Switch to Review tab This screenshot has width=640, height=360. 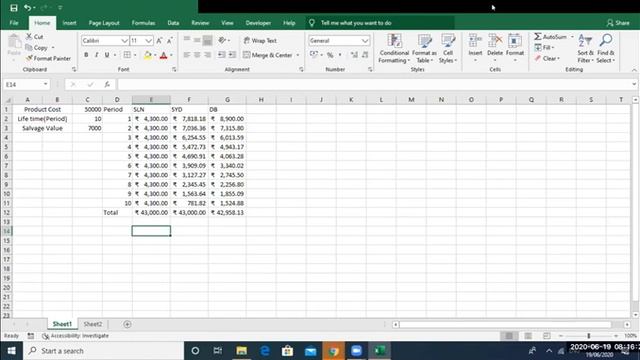pos(200,23)
